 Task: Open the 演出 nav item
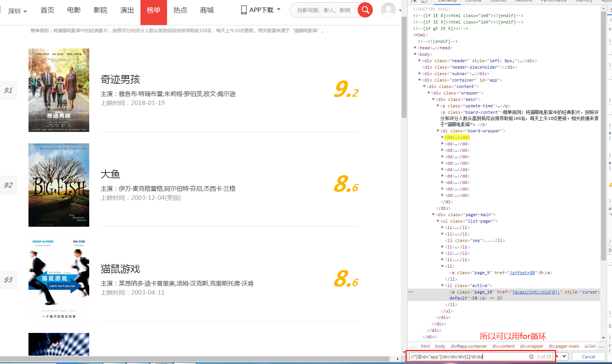tap(127, 10)
